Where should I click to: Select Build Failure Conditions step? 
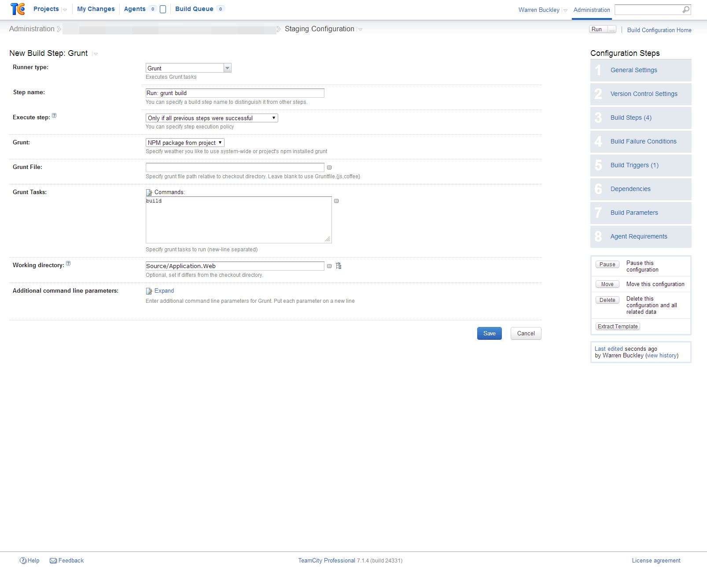[x=643, y=141]
